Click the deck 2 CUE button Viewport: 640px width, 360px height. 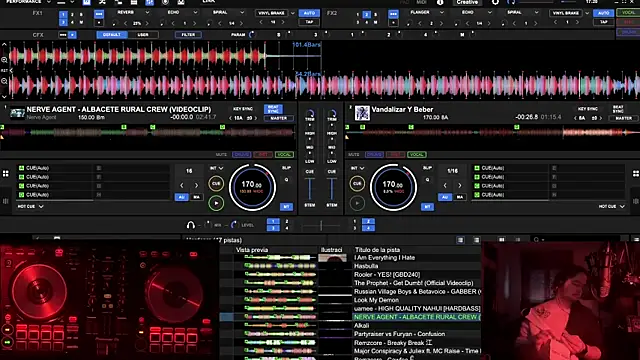(357, 184)
